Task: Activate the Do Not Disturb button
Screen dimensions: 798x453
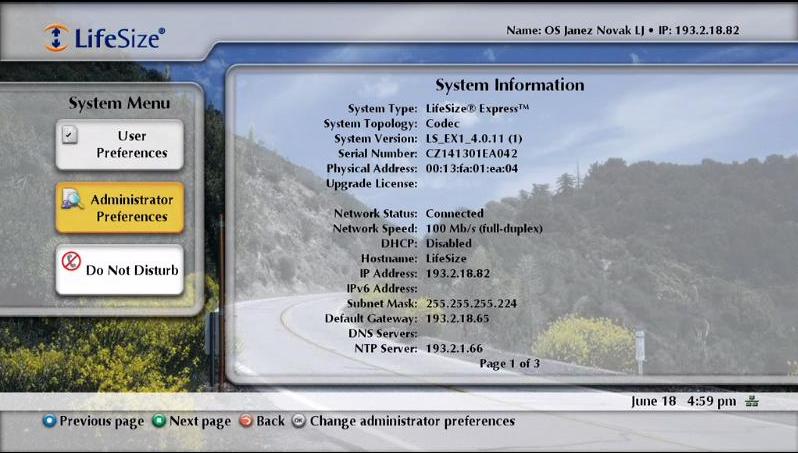Action: click(120, 270)
